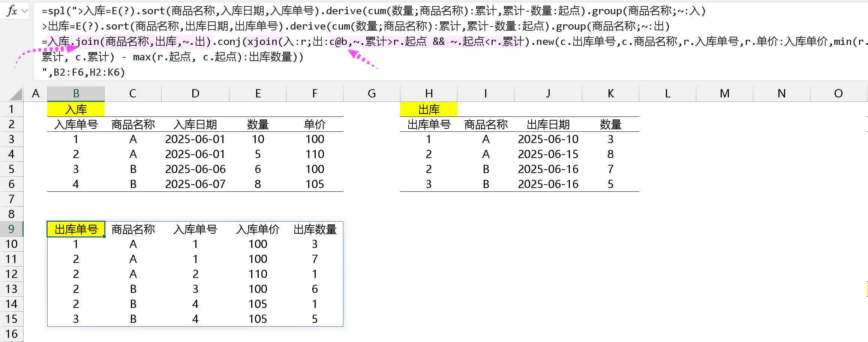Click the select-all corner triangle

click(x=16, y=94)
